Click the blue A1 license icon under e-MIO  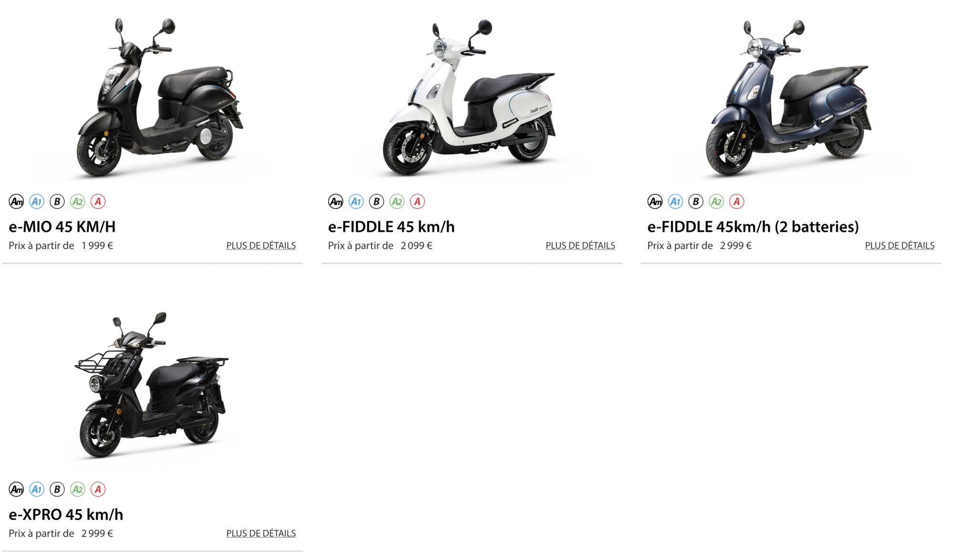coord(37,202)
